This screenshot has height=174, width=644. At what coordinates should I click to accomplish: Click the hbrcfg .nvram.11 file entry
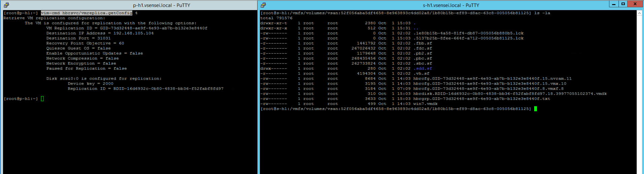[x=493, y=79]
